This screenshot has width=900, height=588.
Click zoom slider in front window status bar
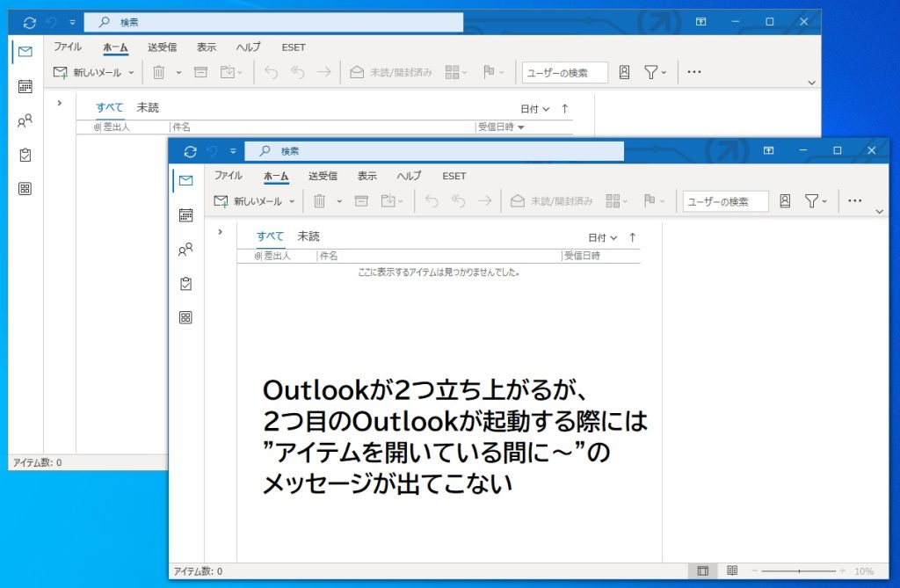coord(798,570)
